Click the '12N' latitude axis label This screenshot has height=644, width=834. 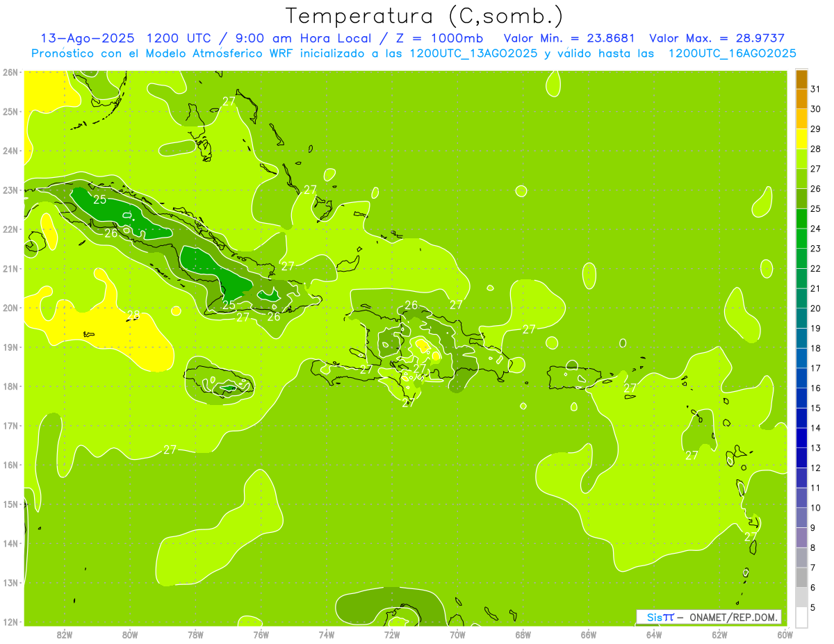pos(10,622)
